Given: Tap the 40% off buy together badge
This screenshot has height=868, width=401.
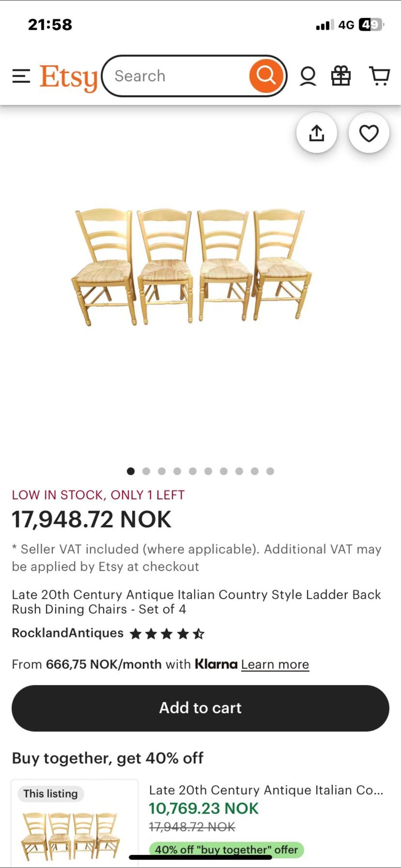Looking at the screenshot, I should coord(226,849).
